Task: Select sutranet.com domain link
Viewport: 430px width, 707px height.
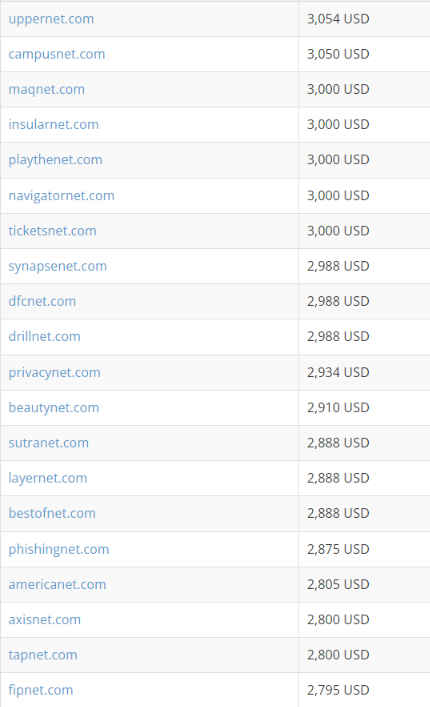Action: [48, 443]
